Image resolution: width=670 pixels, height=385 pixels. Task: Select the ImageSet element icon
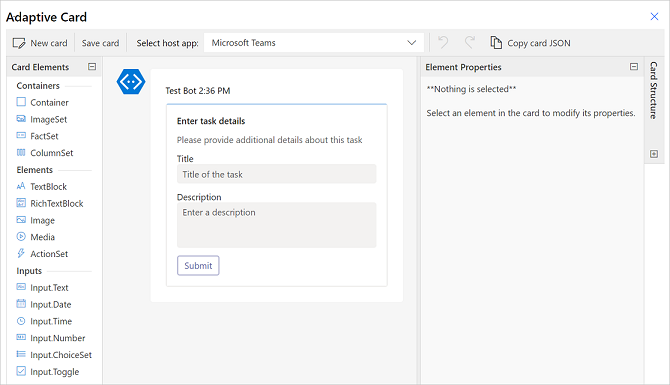tap(21, 119)
